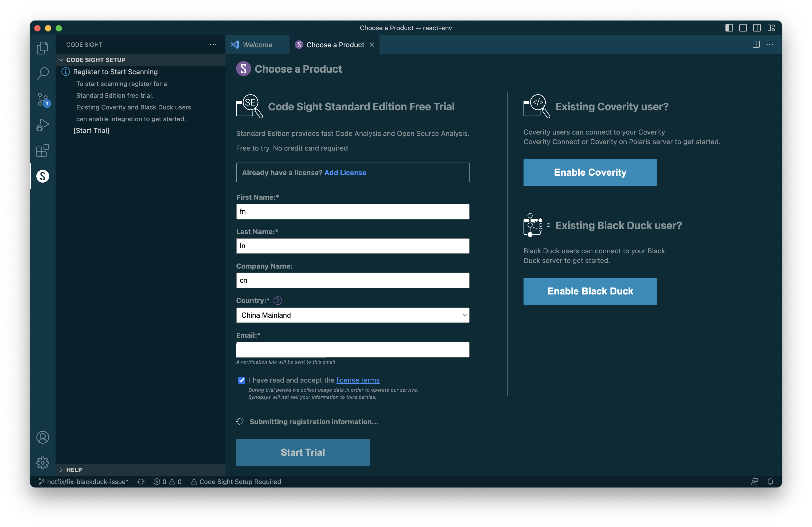
Task: Click the feedback icon in status bar
Action: [x=754, y=481]
